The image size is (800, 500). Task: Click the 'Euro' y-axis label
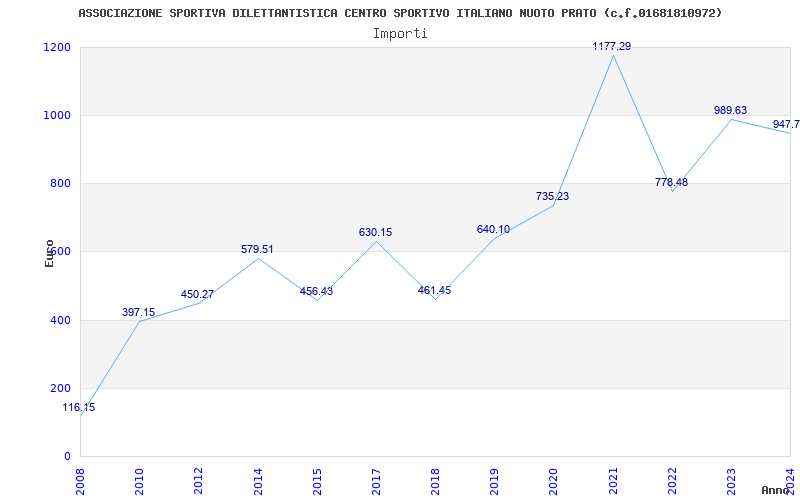[x=49, y=254]
